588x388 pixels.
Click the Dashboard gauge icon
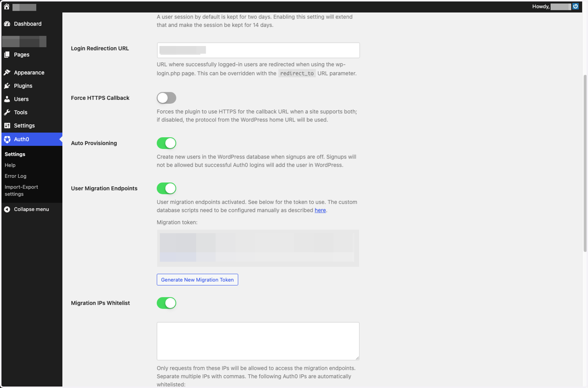(x=7, y=24)
